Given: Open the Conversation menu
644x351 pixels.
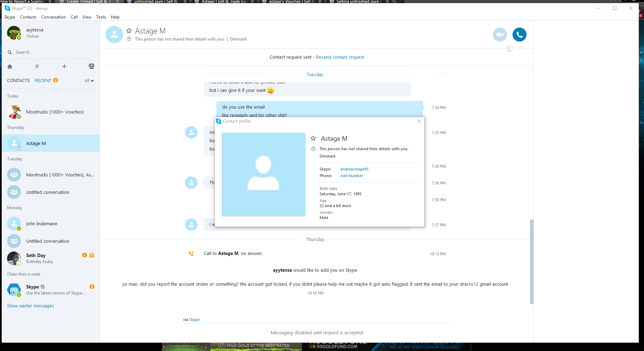Looking at the screenshot, I should pyautogui.click(x=53, y=17).
